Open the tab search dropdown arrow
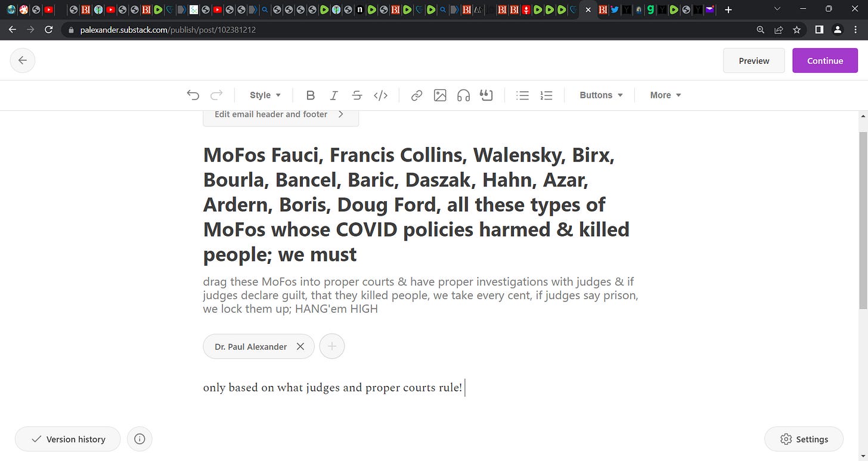The height and width of the screenshot is (461, 868). [x=777, y=9]
